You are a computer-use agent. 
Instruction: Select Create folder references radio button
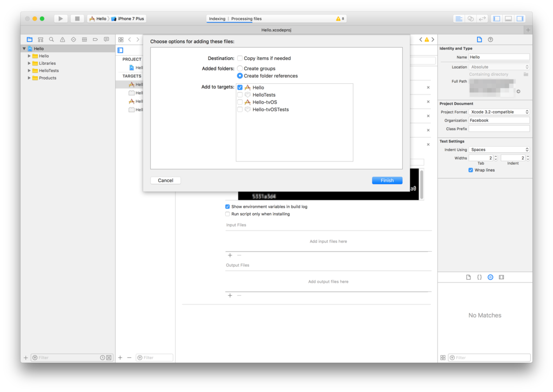tap(240, 76)
